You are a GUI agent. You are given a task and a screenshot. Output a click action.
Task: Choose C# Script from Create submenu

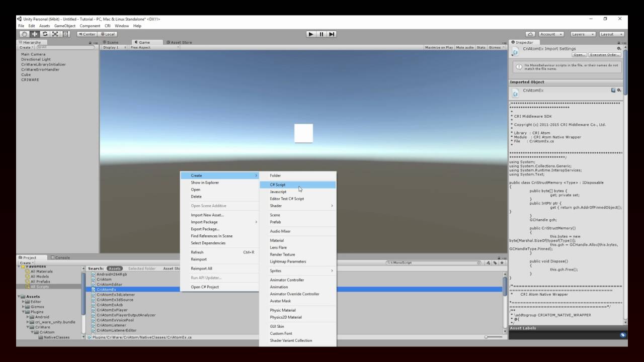point(297,185)
